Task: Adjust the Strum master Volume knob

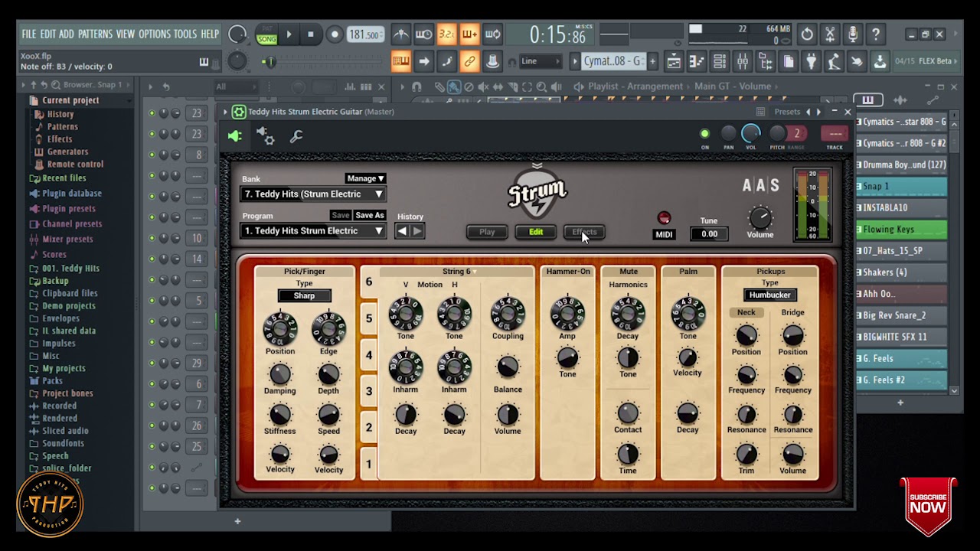Action: [x=760, y=217]
